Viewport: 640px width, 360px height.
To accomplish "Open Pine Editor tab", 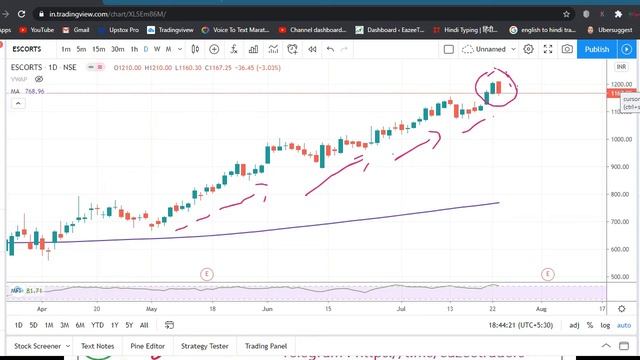I will tap(147, 346).
